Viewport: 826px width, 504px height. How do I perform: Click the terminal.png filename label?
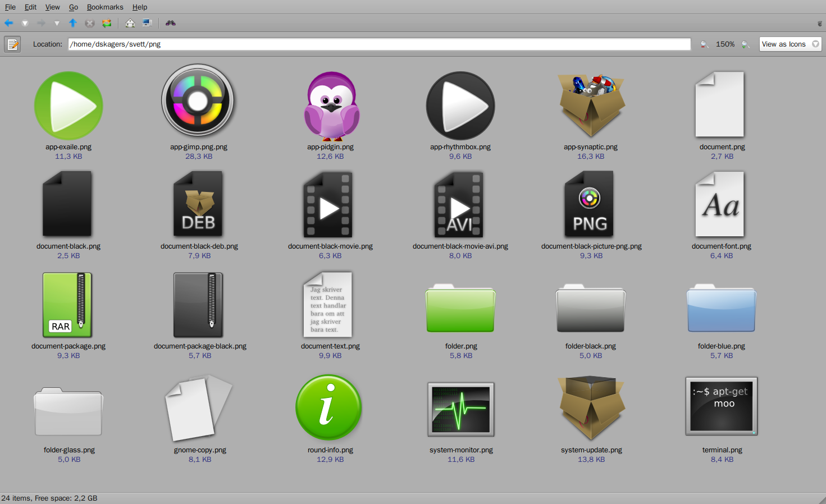(x=722, y=450)
